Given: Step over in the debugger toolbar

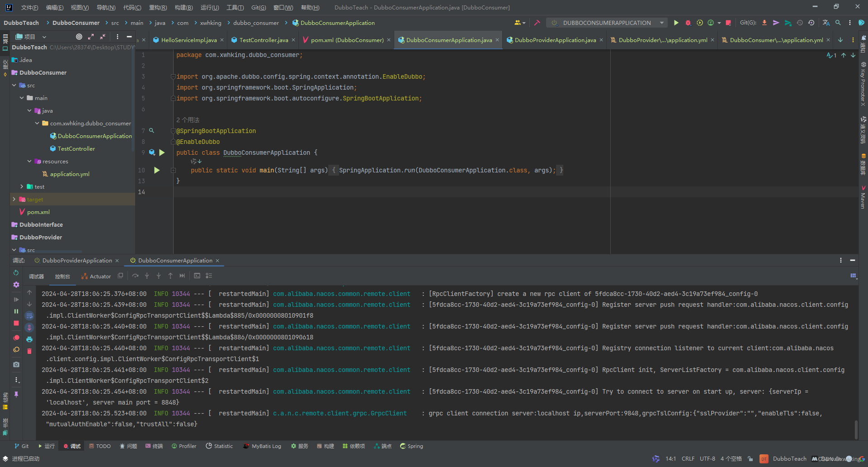Looking at the screenshot, I should [x=135, y=276].
